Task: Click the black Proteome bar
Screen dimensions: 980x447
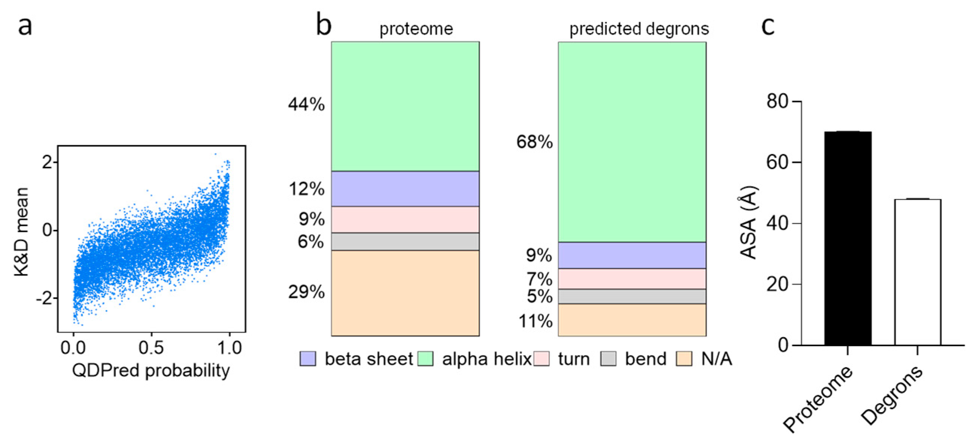Action: pos(848,238)
